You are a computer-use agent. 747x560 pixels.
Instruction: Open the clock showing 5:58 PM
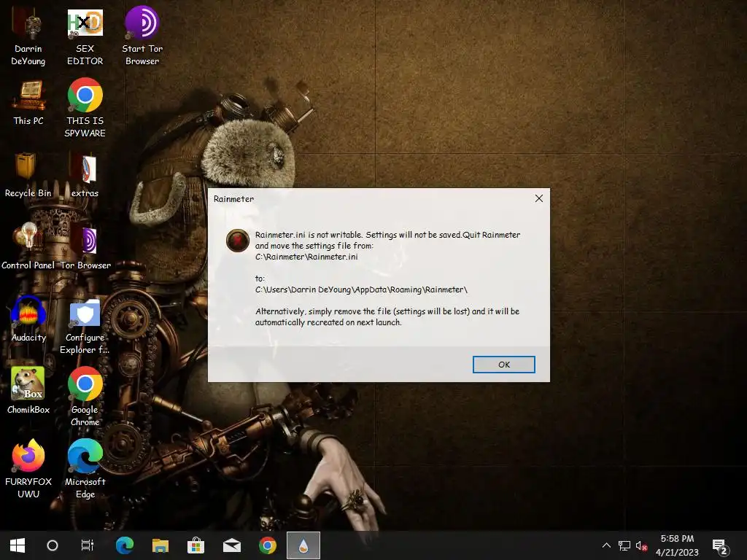(677, 545)
